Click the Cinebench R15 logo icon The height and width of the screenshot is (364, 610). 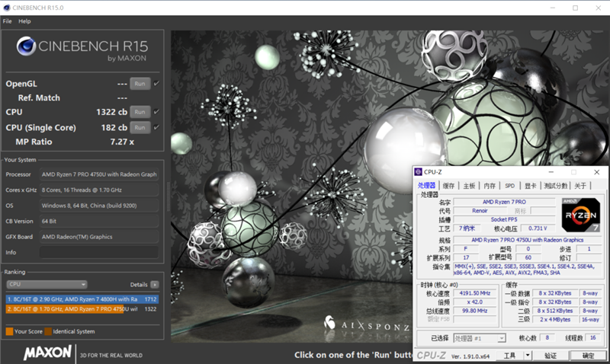point(26,46)
